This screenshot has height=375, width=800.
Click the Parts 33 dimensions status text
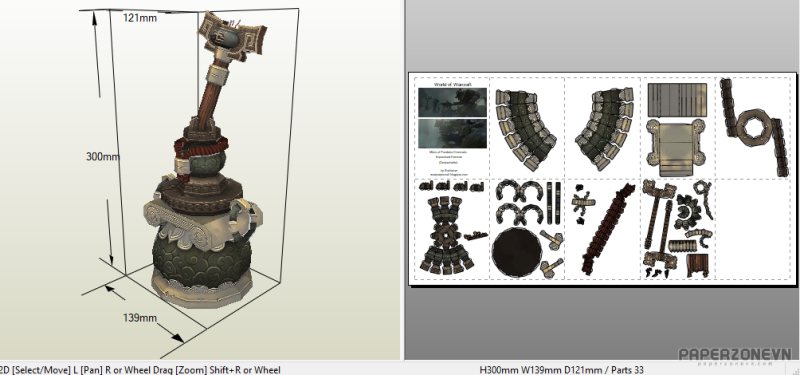point(562,370)
